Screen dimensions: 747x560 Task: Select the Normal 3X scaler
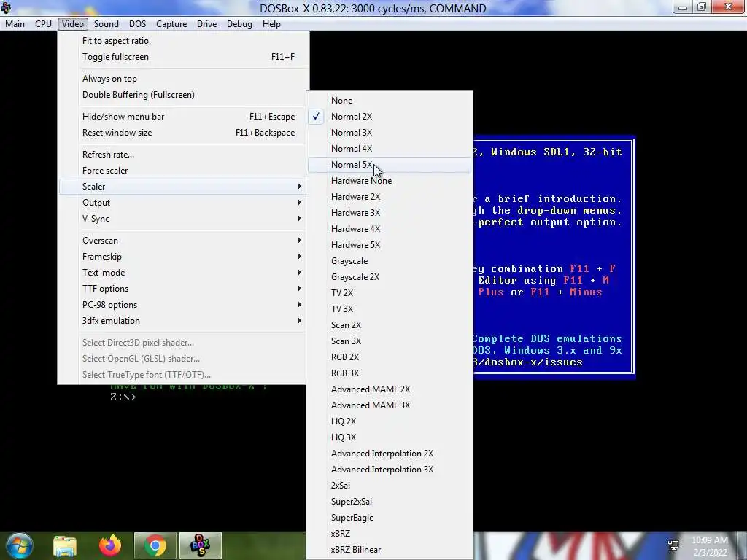click(x=390, y=133)
